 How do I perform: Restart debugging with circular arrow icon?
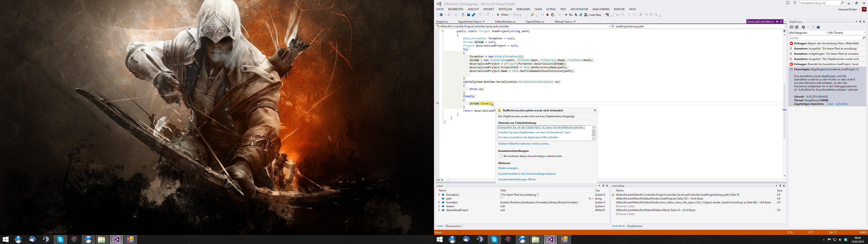[x=553, y=15]
